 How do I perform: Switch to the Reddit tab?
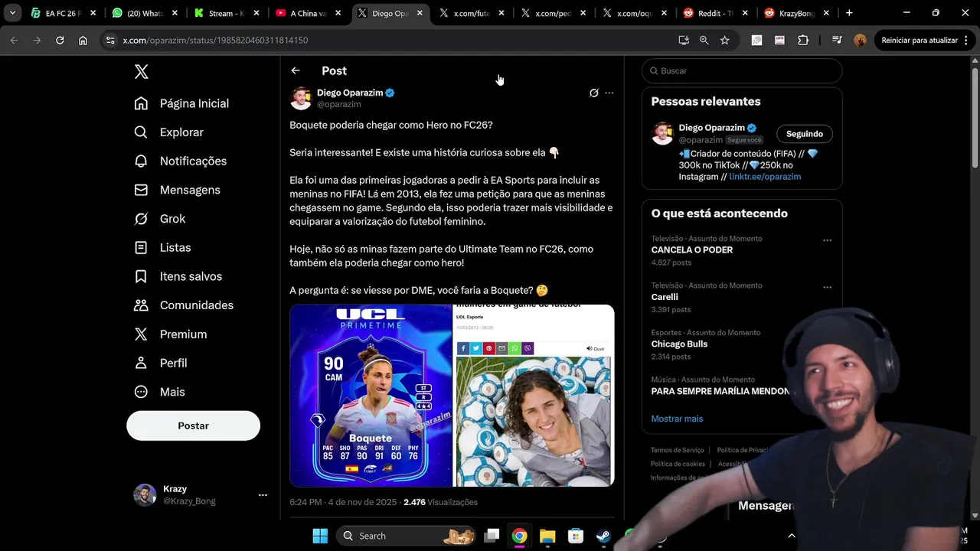pyautogui.click(x=716, y=13)
